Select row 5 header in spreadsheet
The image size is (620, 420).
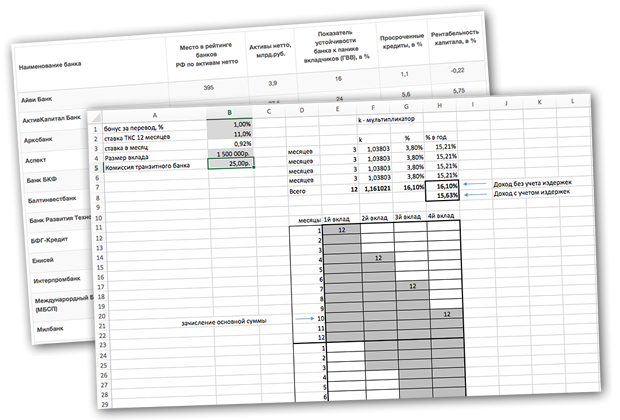pyautogui.click(x=96, y=168)
